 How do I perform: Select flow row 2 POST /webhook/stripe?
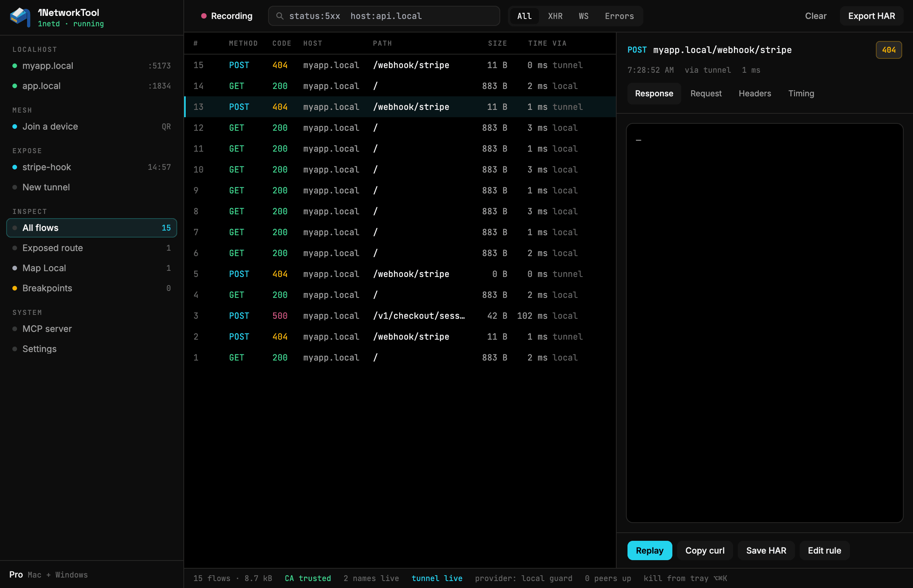coord(400,337)
